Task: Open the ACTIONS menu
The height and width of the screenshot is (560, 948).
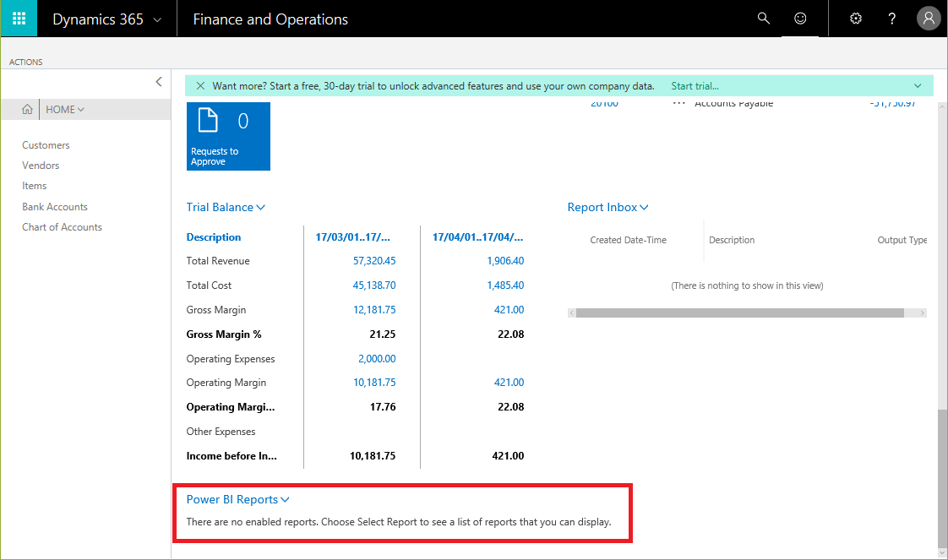Action: [x=25, y=62]
